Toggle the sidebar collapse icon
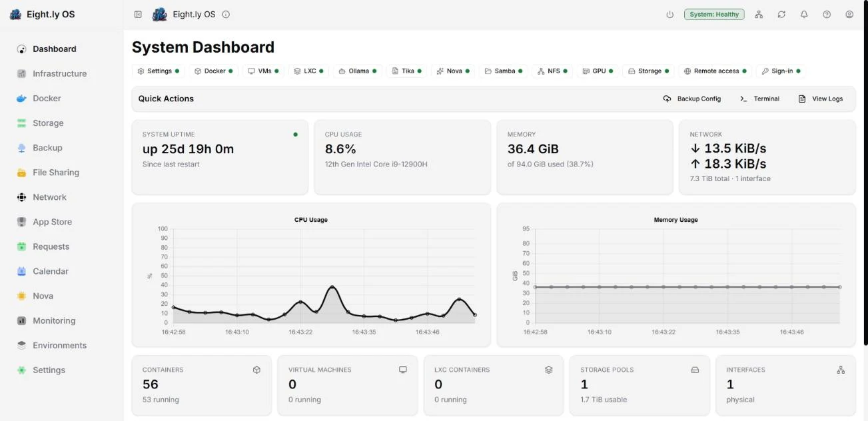The width and height of the screenshot is (868, 421). click(x=138, y=14)
